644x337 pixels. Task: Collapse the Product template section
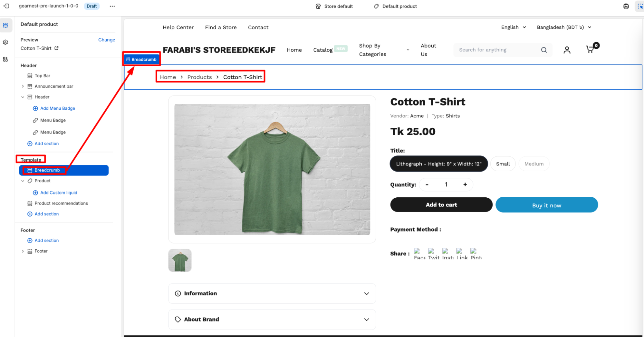pos(23,181)
